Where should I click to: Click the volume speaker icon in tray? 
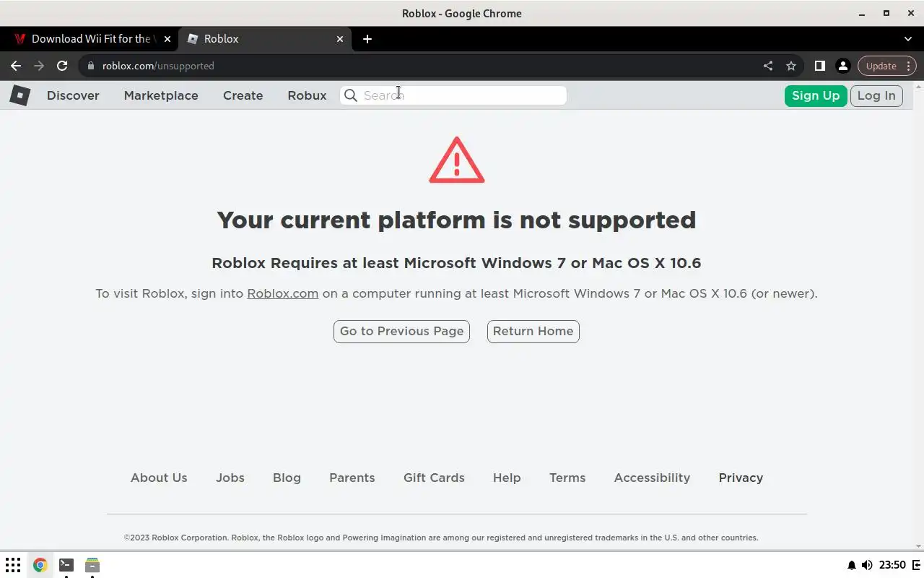867,565
